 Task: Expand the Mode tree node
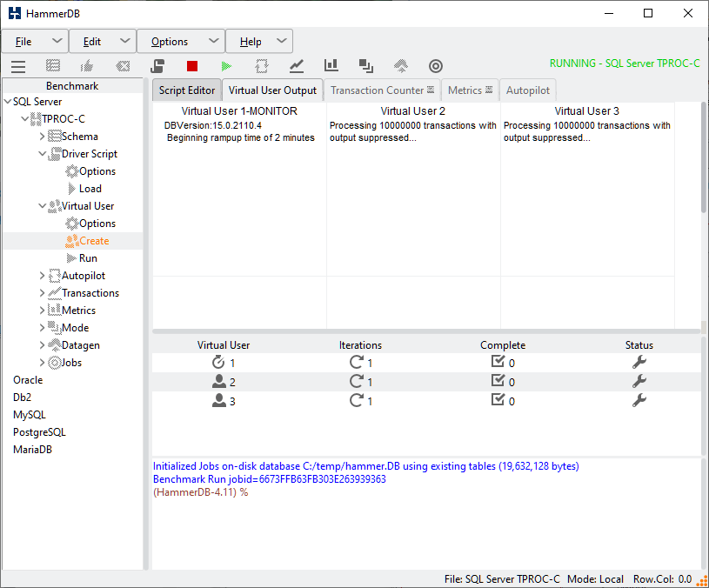click(42, 328)
